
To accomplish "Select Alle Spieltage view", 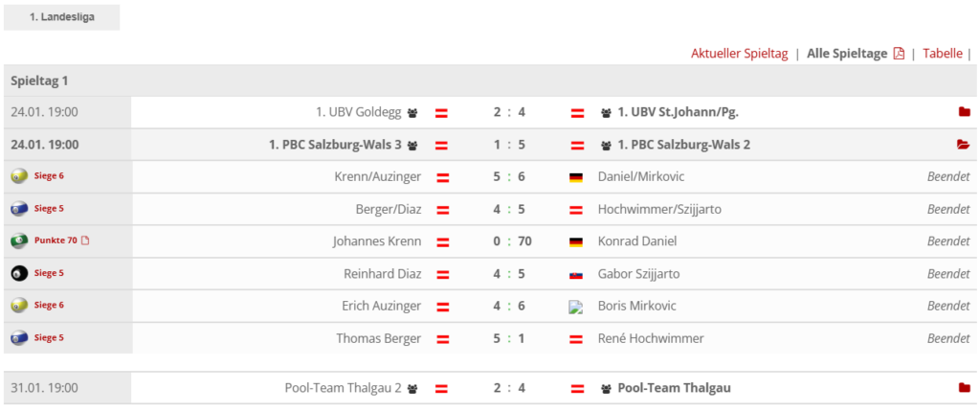I will tap(847, 54).
